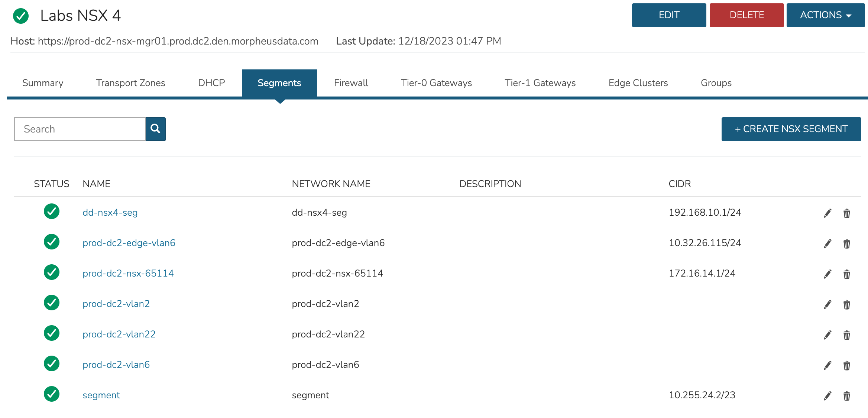The width and height of the screenshot is (868, 418).
Task: Open the prod-dc2-edge-vlan6 segment link
Action: point(129,243)
